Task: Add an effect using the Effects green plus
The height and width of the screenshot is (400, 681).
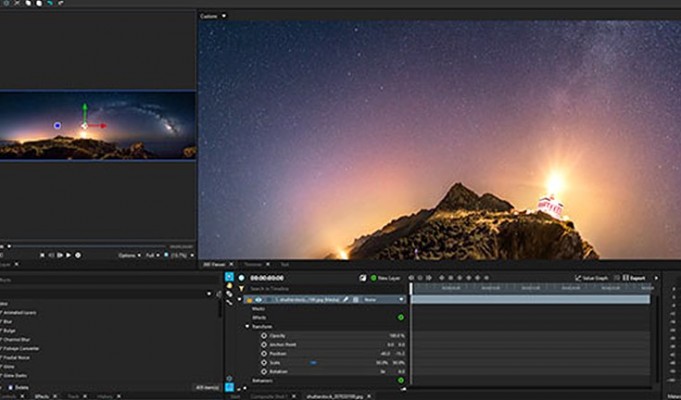Action: 401,317
